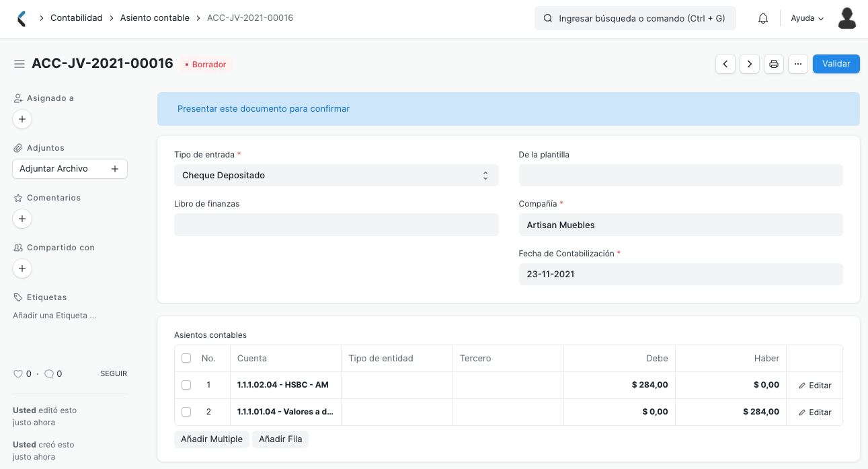This screenshot has height=469, width=868.
Task: Click the Compañía field Artisan Muebles
Action: tap(680, 225)
